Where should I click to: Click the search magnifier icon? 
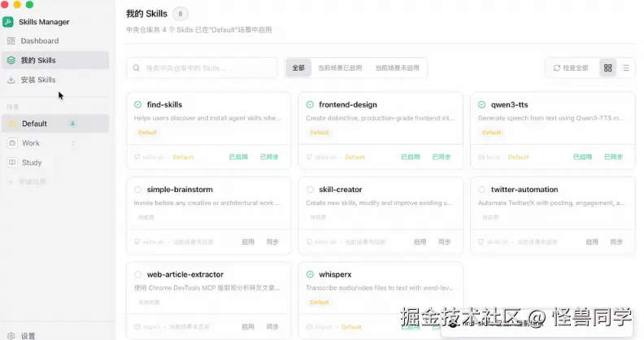pyautogui.click(x=137, y=68)
